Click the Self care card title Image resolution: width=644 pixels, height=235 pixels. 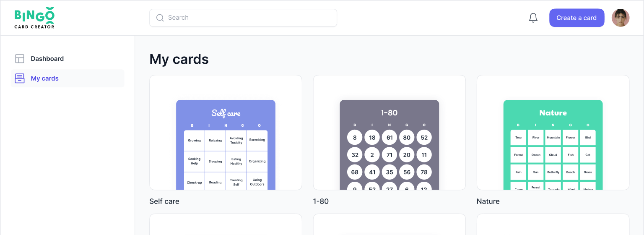[x=164, y=201]
